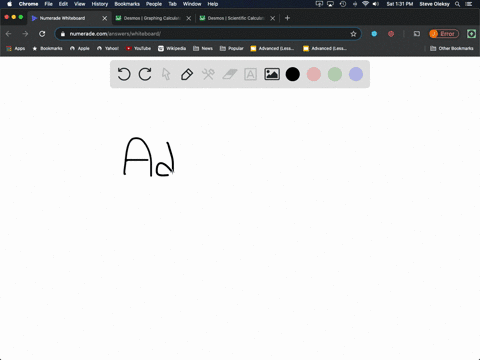Switch to Desmos Graphing Calculator tab
The height and width of the screenshot is (360, 480).
tap(152, 18)
